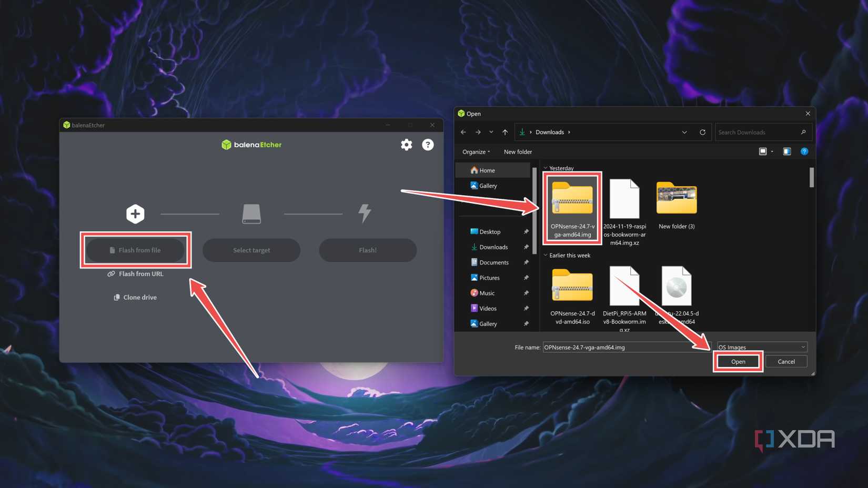This screenshot has height=488, width=868.
Task: Expand the address bar history dropdown
Action: point(684,132)
